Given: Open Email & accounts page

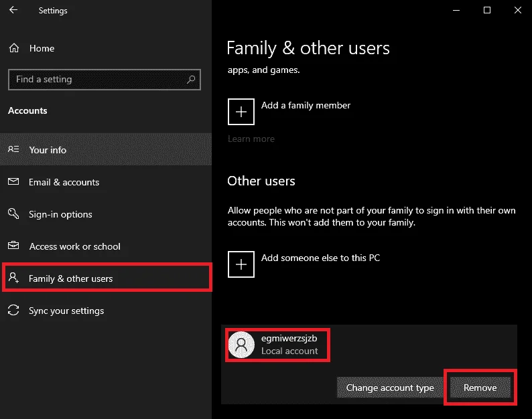Looking at the screenshot, I should [x=105, y=182].
